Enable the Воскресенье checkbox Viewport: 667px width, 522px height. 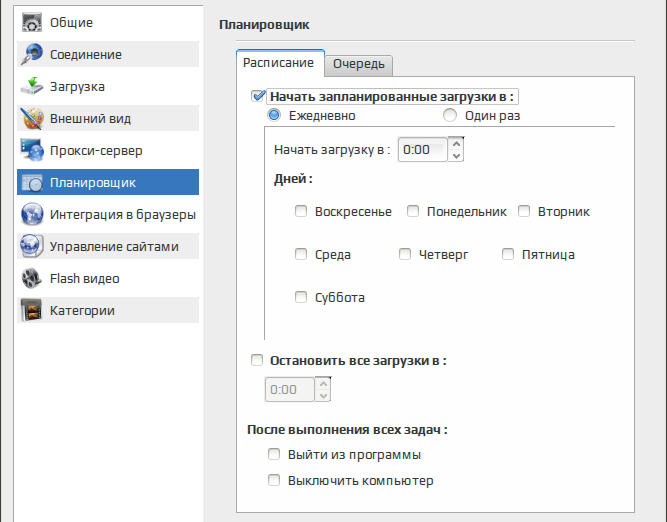[301, 211]
